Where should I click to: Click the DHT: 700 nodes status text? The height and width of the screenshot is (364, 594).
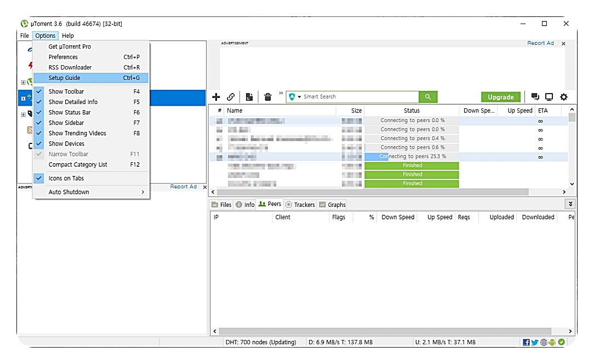[x=261, y=342]
